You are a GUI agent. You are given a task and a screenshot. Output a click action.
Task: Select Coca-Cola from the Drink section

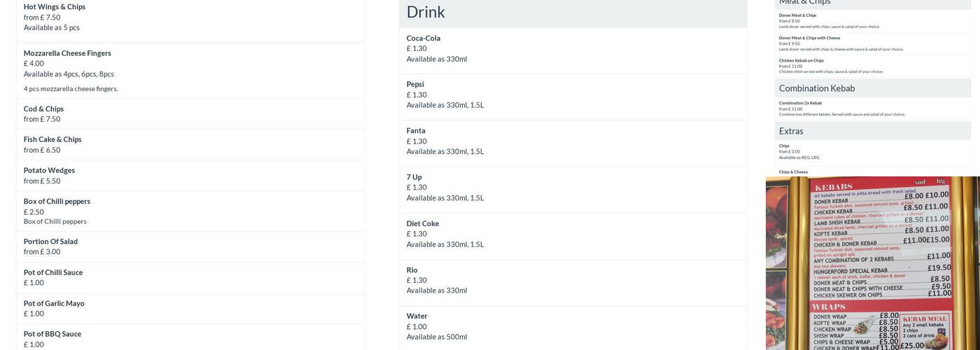(x=423, y=38)
